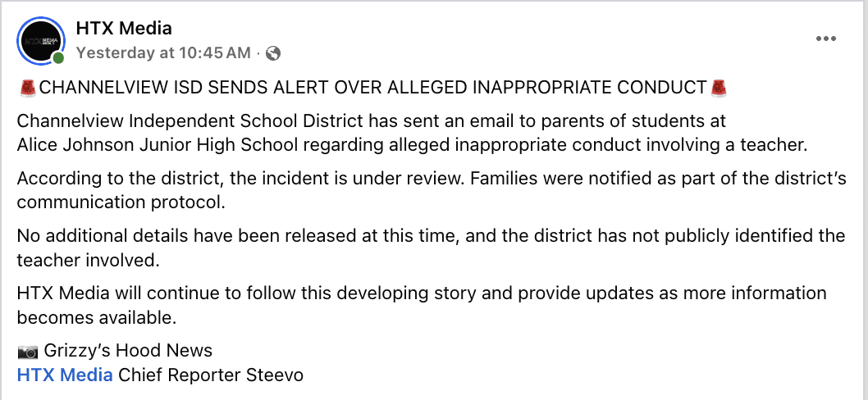Image resolution: width=868 pixels, height=400 pixels.
Task: Click the Channelview Independent School District sentence
Action: coord(371,122)
